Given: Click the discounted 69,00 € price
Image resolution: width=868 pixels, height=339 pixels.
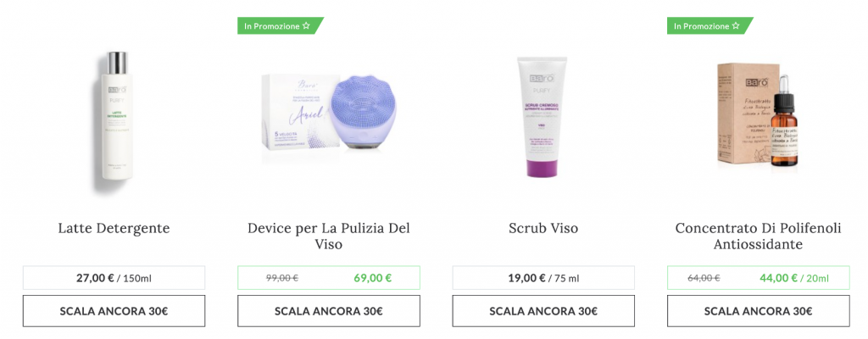Looking at the screenshot, I should [x=373, y=277].
